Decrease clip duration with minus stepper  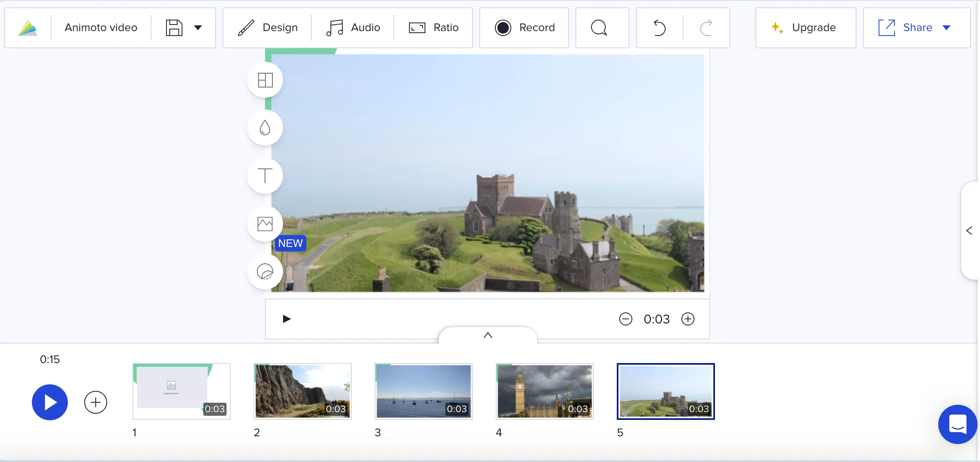pos(625,319)
